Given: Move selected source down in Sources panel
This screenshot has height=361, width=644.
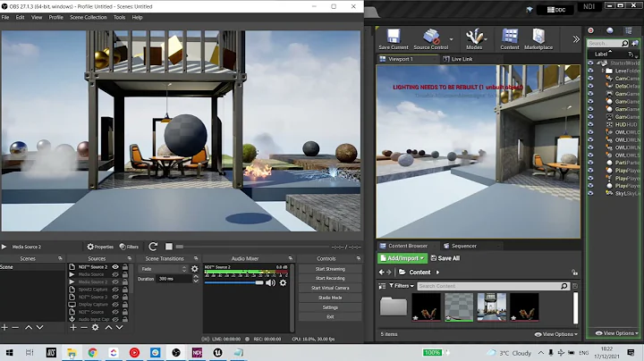Looking at the screenshot, I should [x=120, y=327].
